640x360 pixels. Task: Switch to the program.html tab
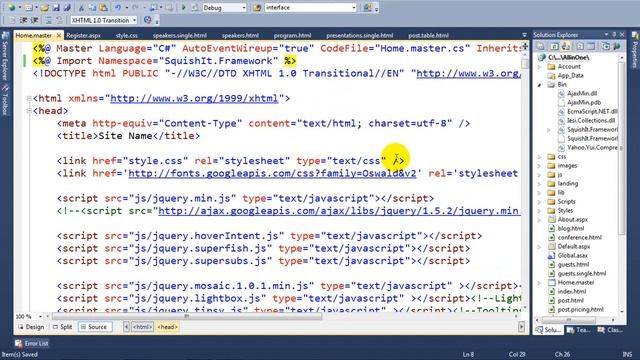pos(292,36)
